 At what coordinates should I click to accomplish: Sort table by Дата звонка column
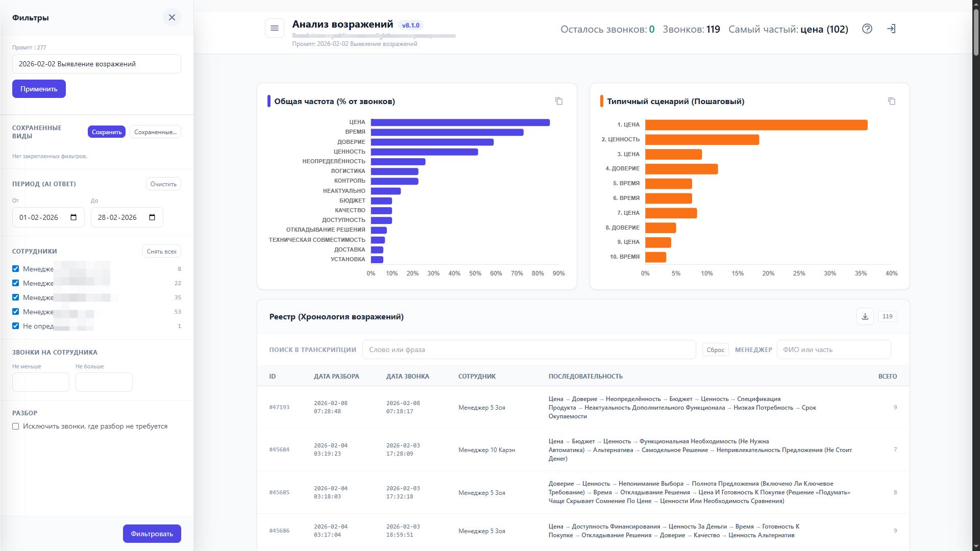[407, 377]
